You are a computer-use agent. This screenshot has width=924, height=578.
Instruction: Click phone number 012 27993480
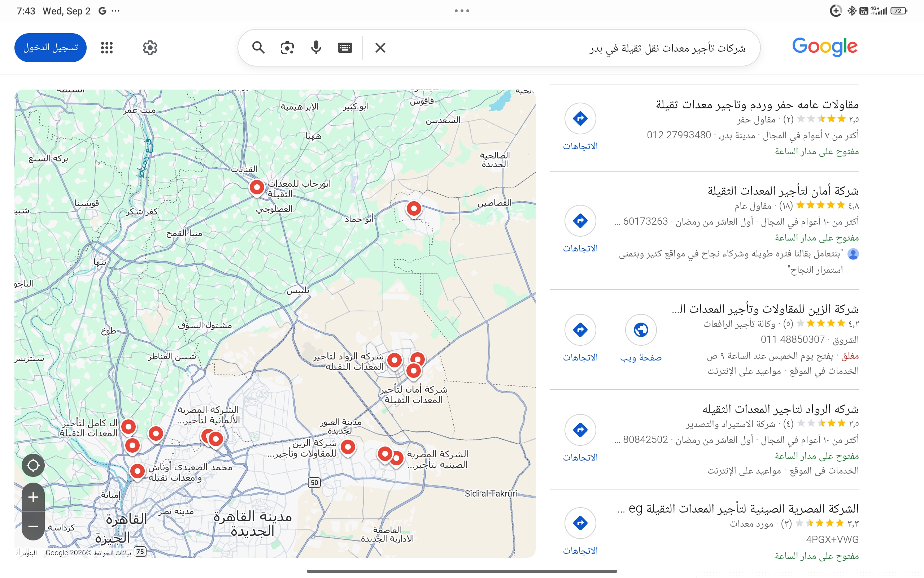coord(679,135)
